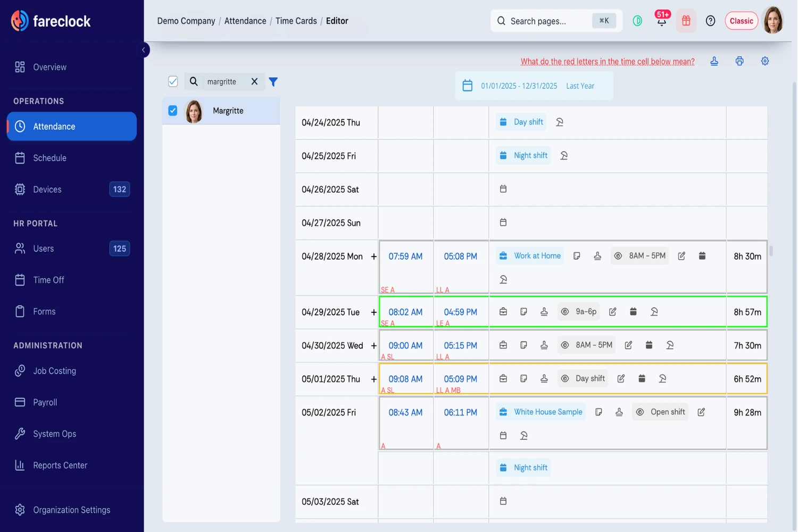Click the calendar icon in 04/27/2025 Sun row

point(503,222)
